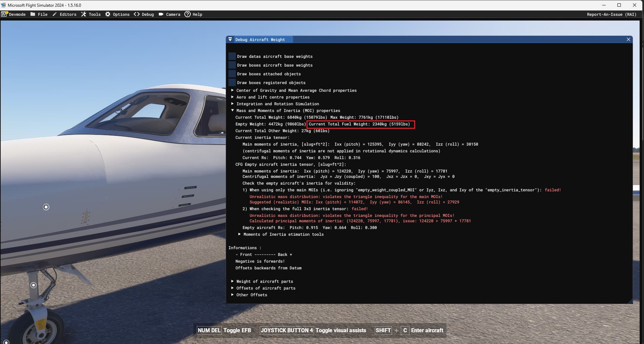Click Current Total Other Weight line
This screenshot has height=344, width=644.
(x=282, y=131)
